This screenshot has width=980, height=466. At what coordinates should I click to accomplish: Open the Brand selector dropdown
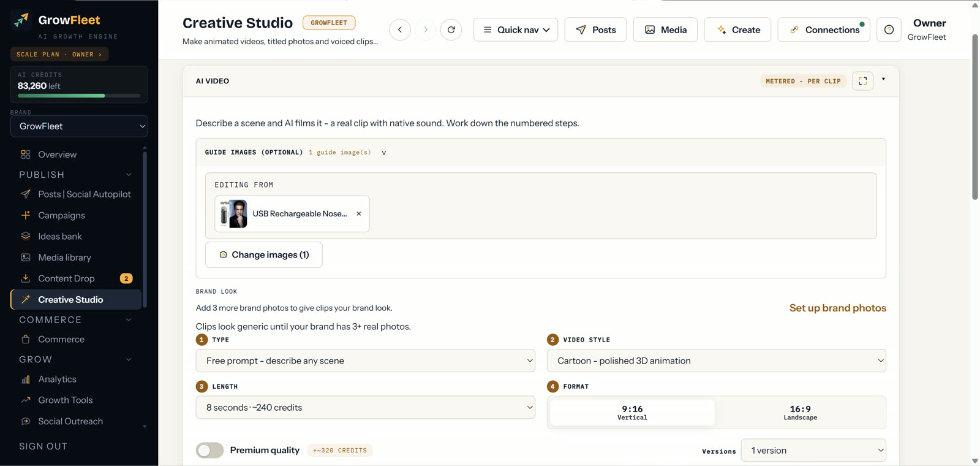tap(79, 126)
